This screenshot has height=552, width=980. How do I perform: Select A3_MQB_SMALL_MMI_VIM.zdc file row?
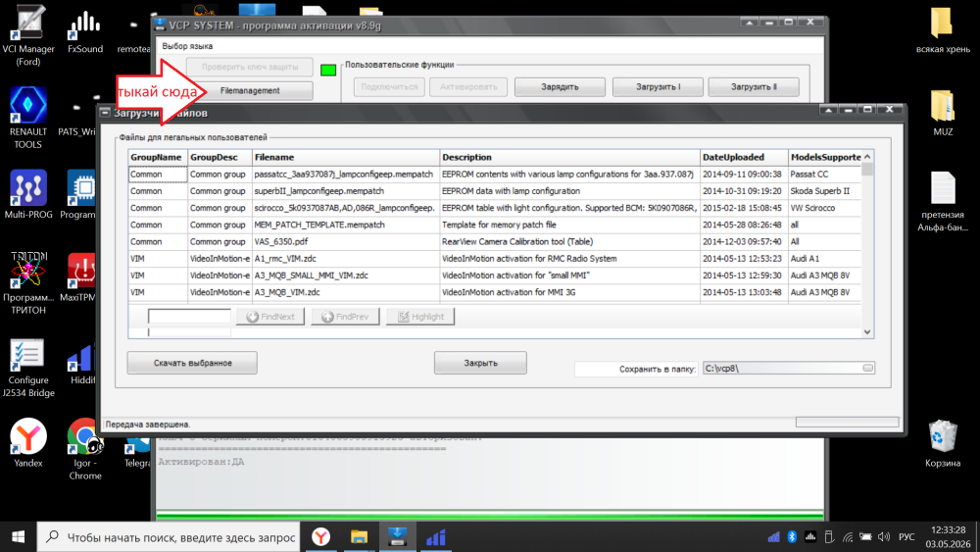click(494, 276)
